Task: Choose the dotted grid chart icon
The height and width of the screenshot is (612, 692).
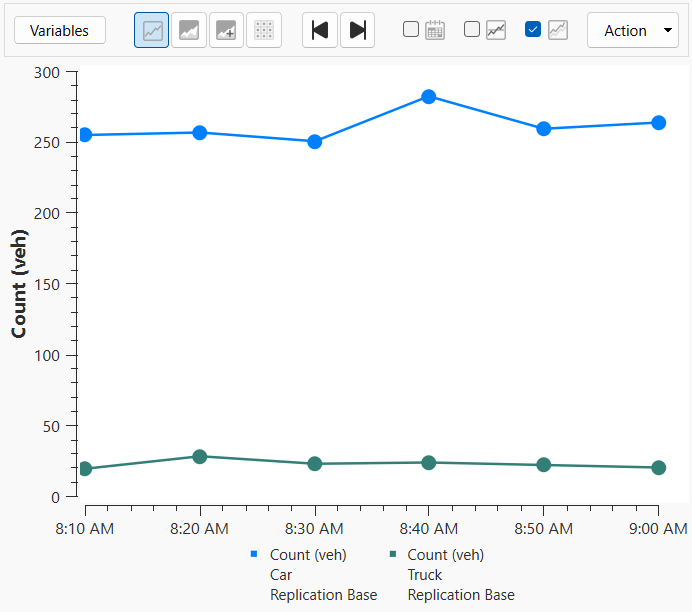Action: [x=264, y=30]
